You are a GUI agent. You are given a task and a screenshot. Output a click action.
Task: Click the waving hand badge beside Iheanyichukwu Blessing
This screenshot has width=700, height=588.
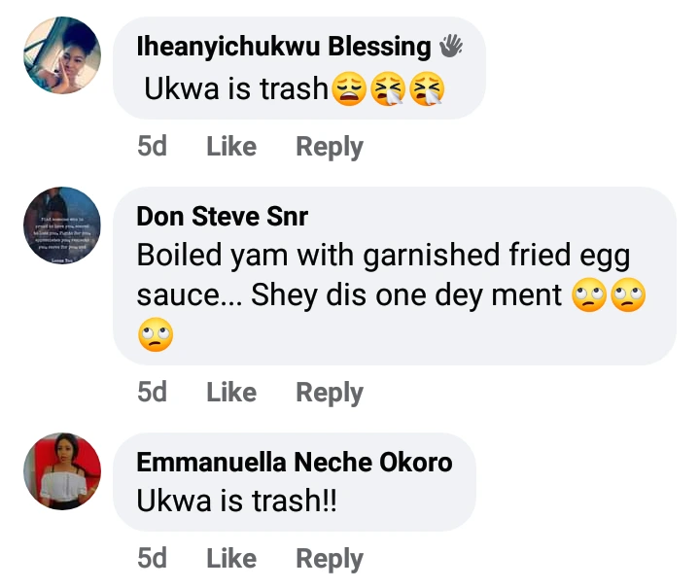[x=451, y=46]
